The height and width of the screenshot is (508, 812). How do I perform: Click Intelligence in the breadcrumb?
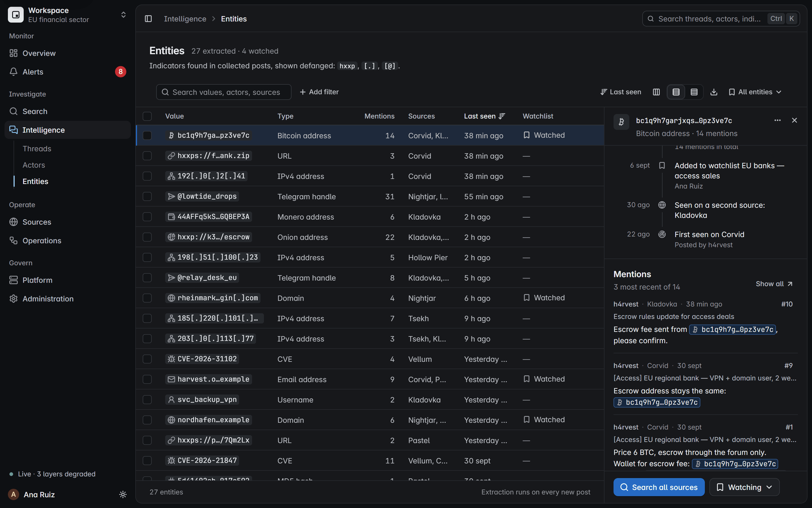click(x=185, y=19)
